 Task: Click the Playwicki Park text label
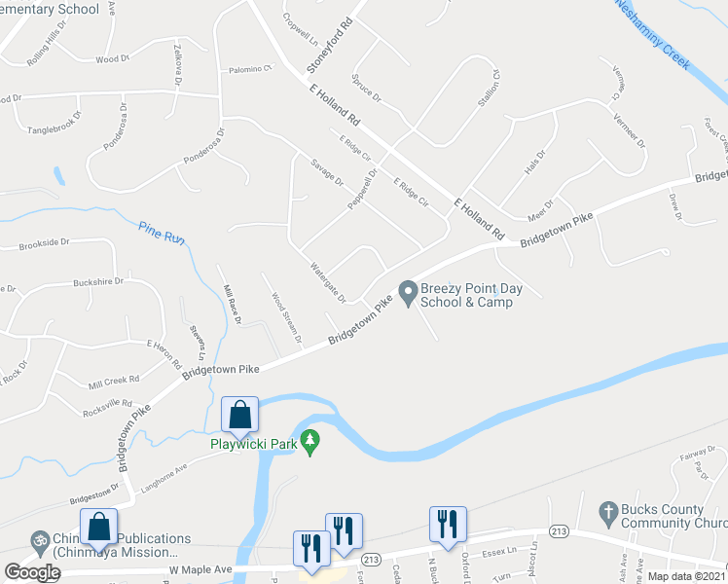253,444
